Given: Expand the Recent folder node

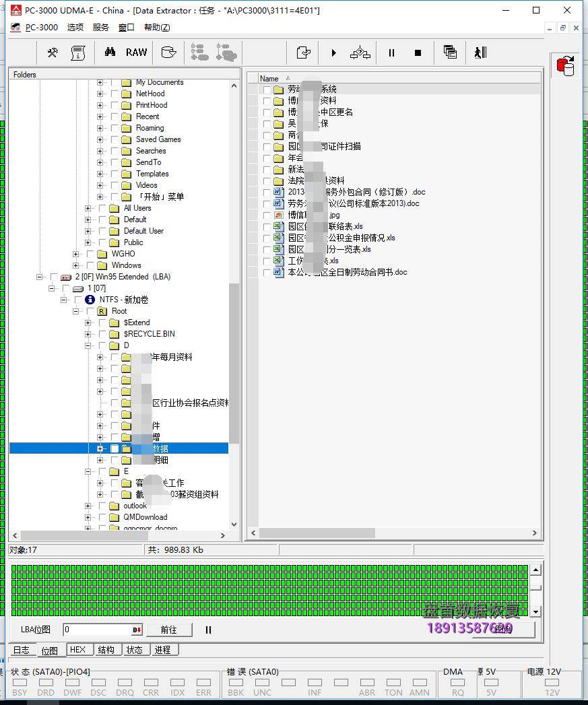Looking at the screenshot, I should tap(100, 116).
